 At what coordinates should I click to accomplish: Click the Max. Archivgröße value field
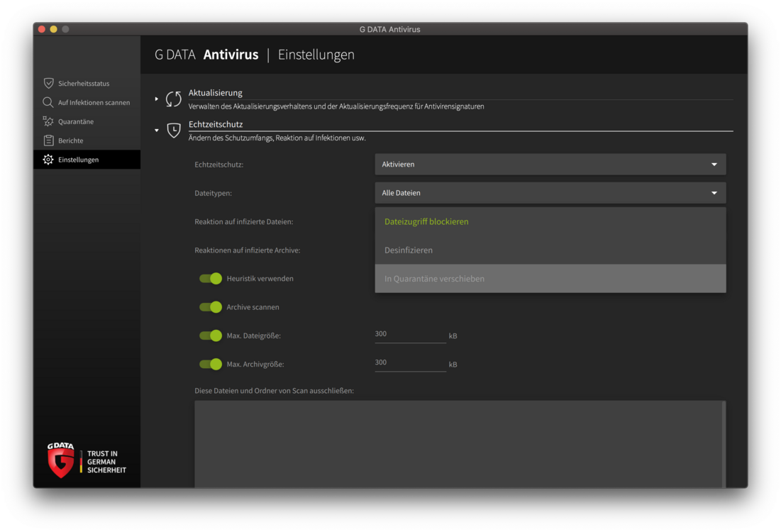coord(411,364)
